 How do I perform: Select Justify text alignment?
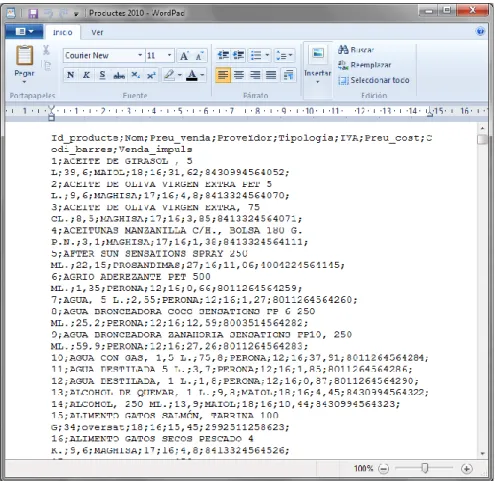271,75
